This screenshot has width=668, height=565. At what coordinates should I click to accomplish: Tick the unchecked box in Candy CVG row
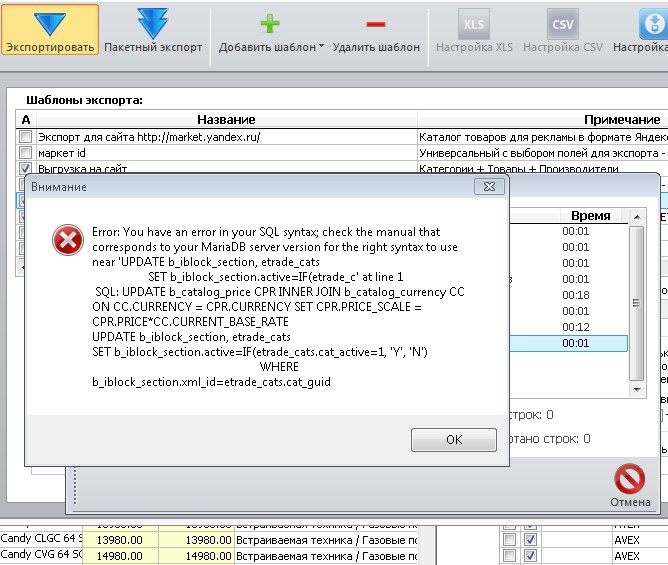coord(509,556)
